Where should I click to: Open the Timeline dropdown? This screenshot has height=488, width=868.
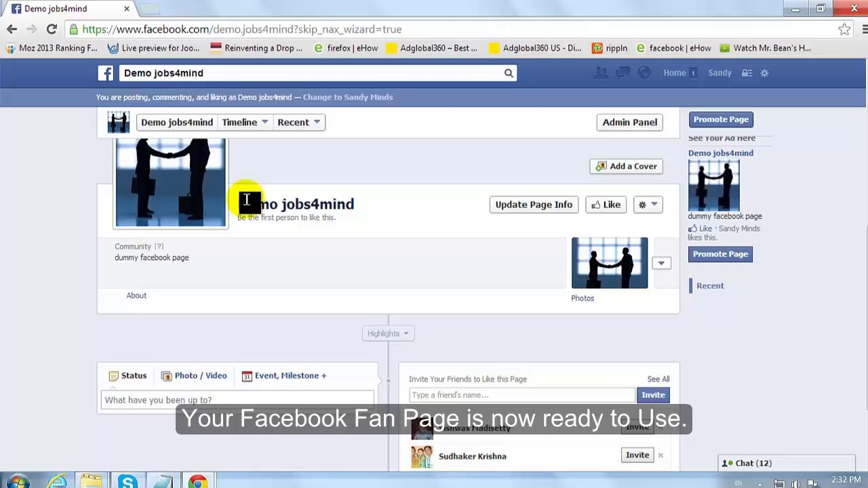(x=245, y=122)
